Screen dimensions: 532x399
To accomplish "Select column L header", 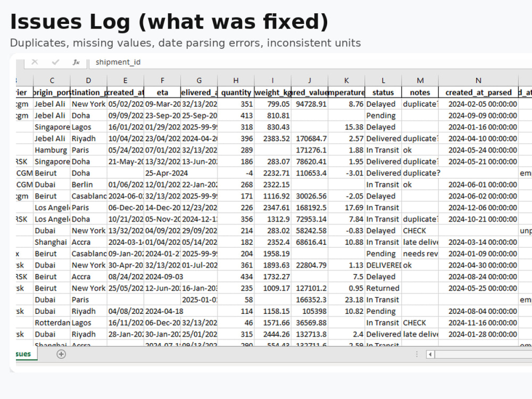I will (383, 80).
